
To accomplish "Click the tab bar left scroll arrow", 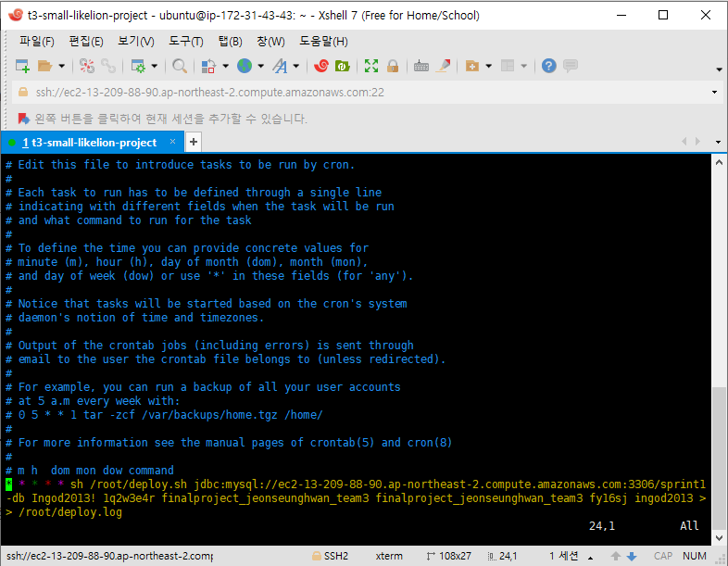I will (x=684, y=141).
